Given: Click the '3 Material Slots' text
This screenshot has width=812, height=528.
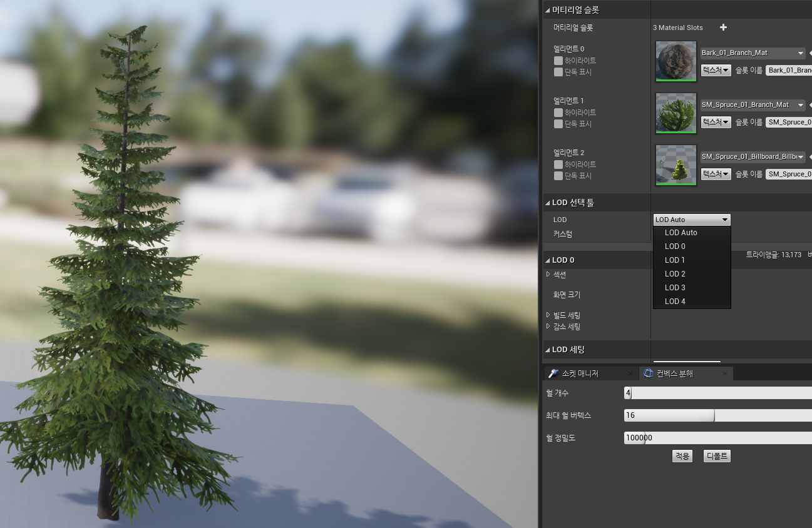Looking at the screenshot, I should coord(678,28).
